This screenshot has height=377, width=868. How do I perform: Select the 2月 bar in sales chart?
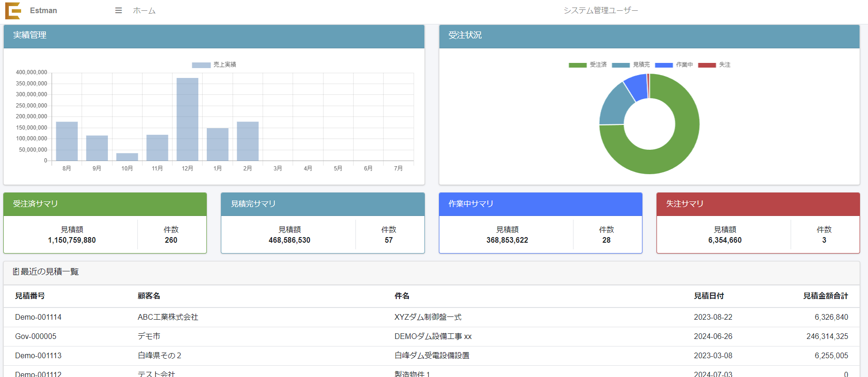pyautogui.click(x=248, y=141)
